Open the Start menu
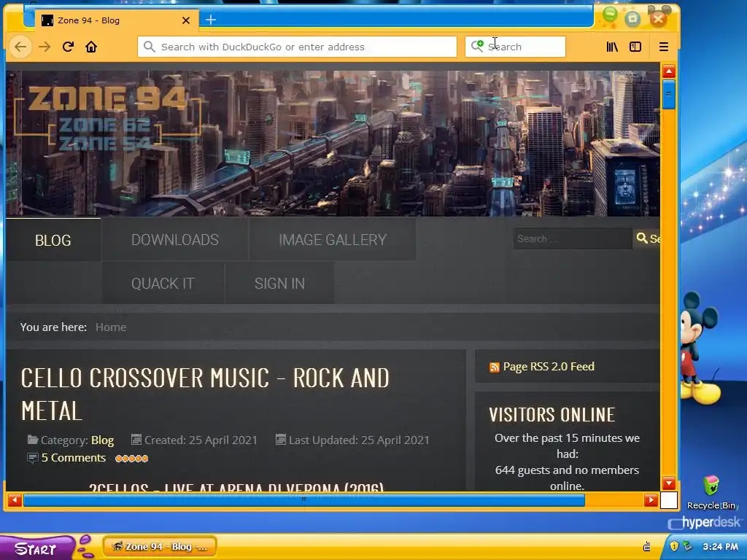The height and width of the screenshot is (560, 747). click(36, 548)
